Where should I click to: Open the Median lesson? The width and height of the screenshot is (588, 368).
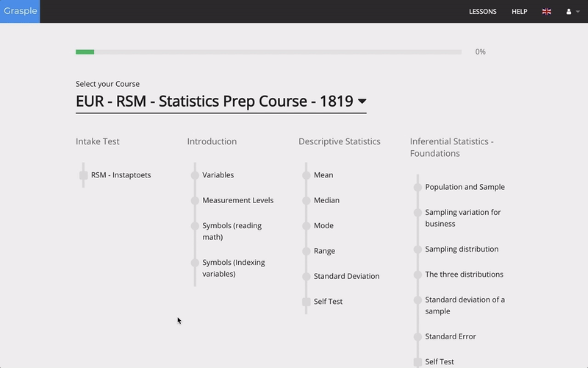point(326,200)
